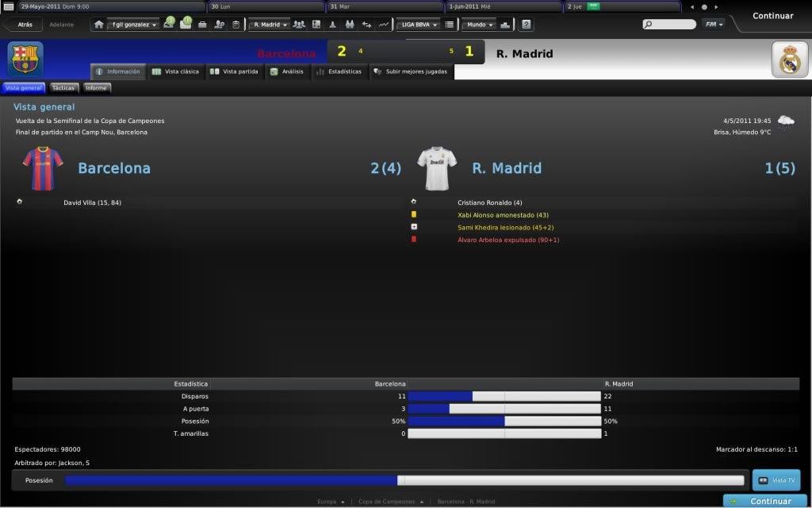This screenshot has height=508, width=812.
Task: Select the Tácticas sub-tab
Action: coord(63,88)
